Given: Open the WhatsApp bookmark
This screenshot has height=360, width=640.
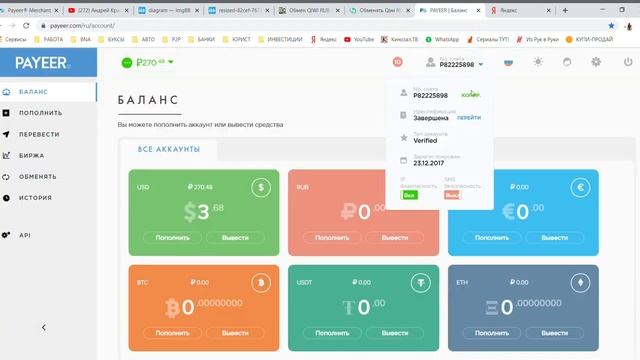Looking at the screenshot, I should (442, 39).
